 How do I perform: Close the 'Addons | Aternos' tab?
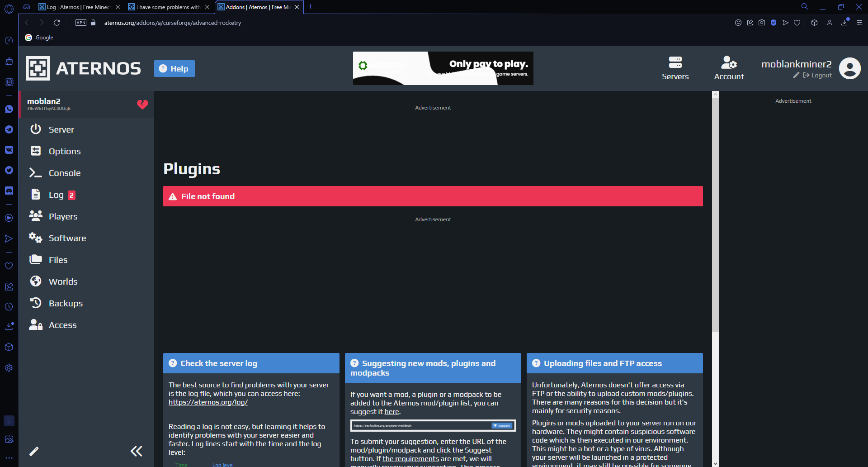[x=297, y=7]
